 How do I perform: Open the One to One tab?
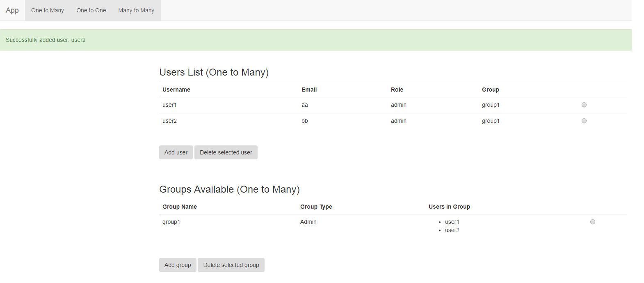pos(91,10)
